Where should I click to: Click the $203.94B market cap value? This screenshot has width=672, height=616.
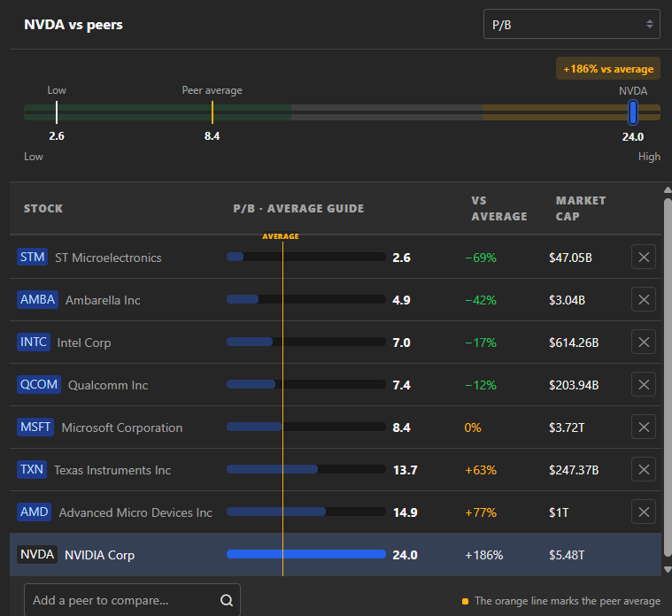click(574, 385)
